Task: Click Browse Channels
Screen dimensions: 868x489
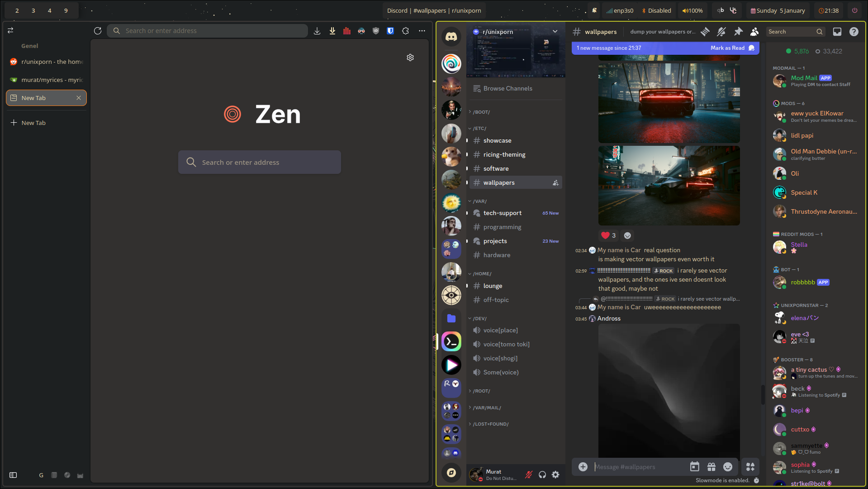Action: [516, 89]
